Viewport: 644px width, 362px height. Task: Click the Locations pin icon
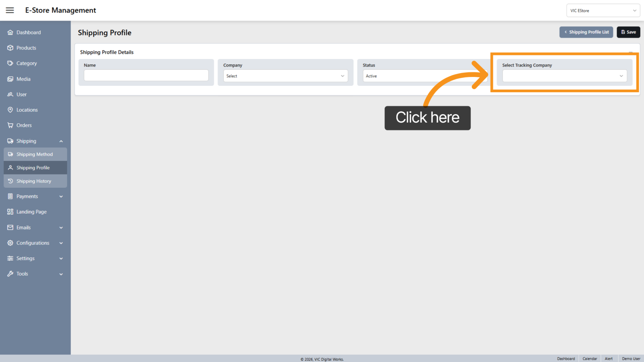[10, 110]
